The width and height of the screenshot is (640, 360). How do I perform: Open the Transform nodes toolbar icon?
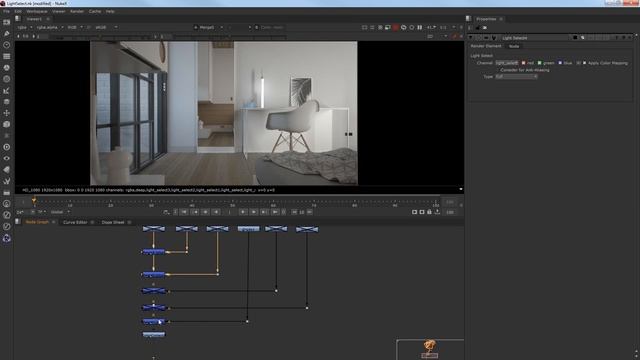[7, 113]
